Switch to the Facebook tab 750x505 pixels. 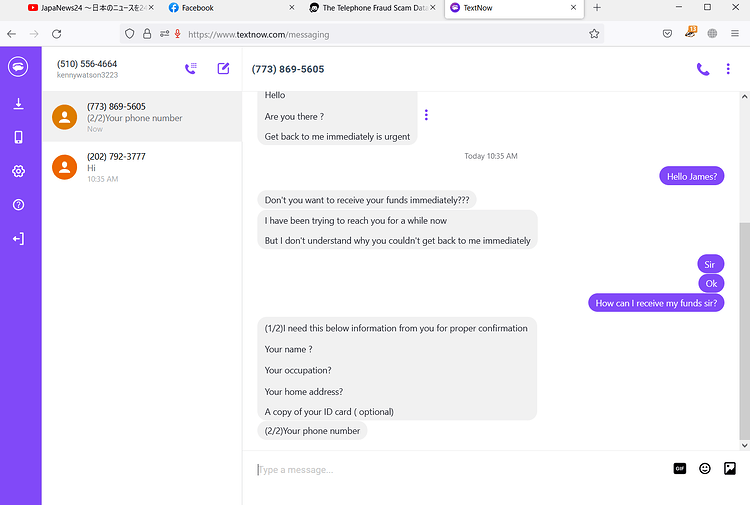tap(230, 8)
